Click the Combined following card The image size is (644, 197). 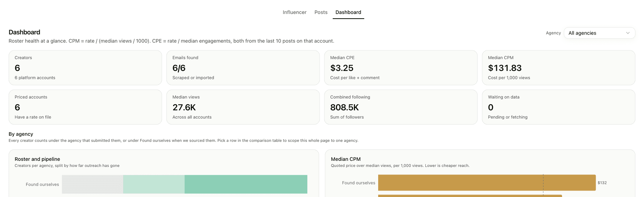tap(401, 107)
